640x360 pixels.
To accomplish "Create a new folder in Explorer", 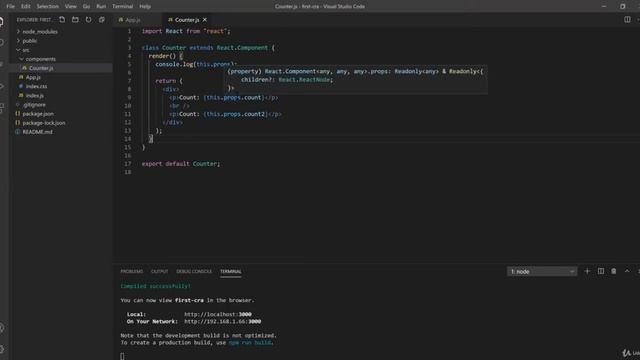I will pos(75,20).
